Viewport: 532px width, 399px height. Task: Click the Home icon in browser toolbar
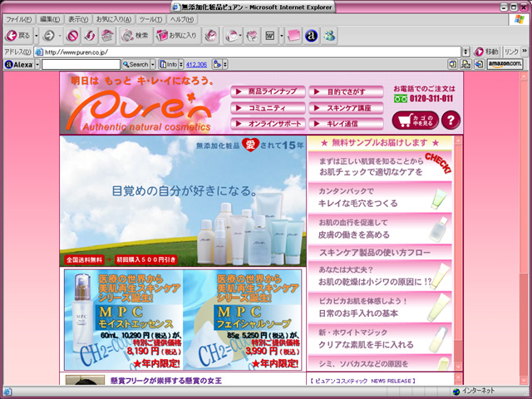107,36
